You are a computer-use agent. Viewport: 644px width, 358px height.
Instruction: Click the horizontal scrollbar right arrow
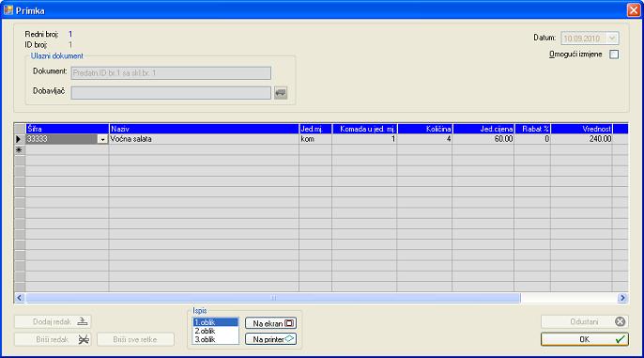[x=622, y=298]
